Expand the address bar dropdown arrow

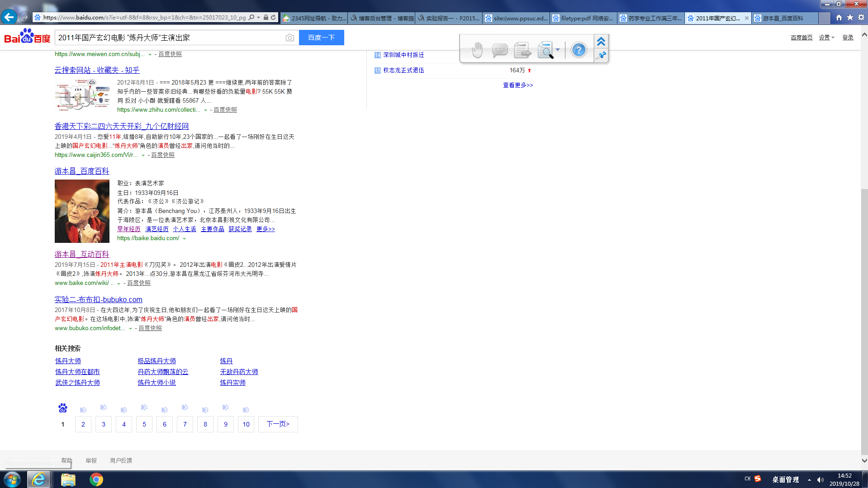tap(258, 18)
